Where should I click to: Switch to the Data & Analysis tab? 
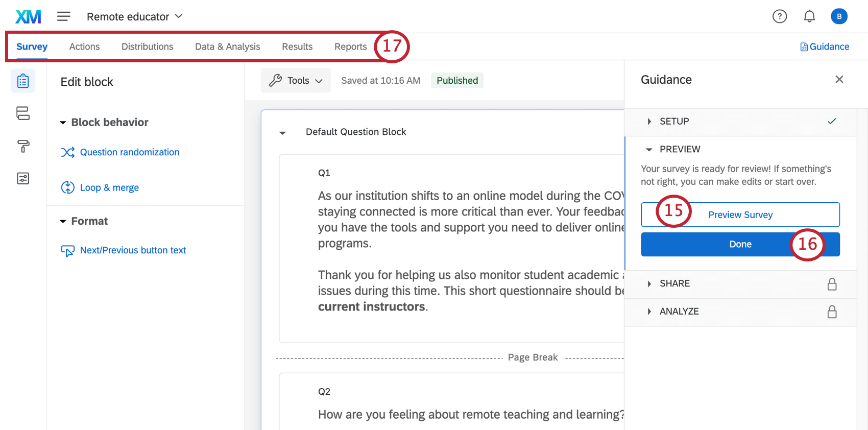tap(227, 47)
